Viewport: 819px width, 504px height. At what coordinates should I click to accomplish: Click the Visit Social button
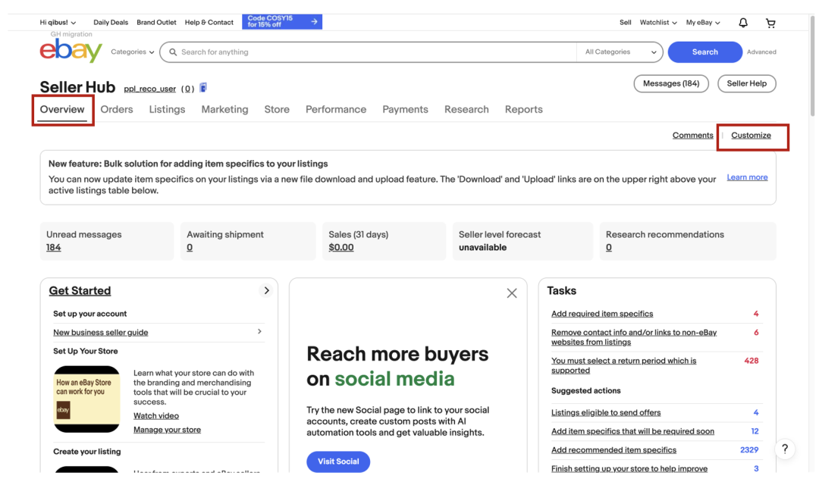[x=338, y=461]
